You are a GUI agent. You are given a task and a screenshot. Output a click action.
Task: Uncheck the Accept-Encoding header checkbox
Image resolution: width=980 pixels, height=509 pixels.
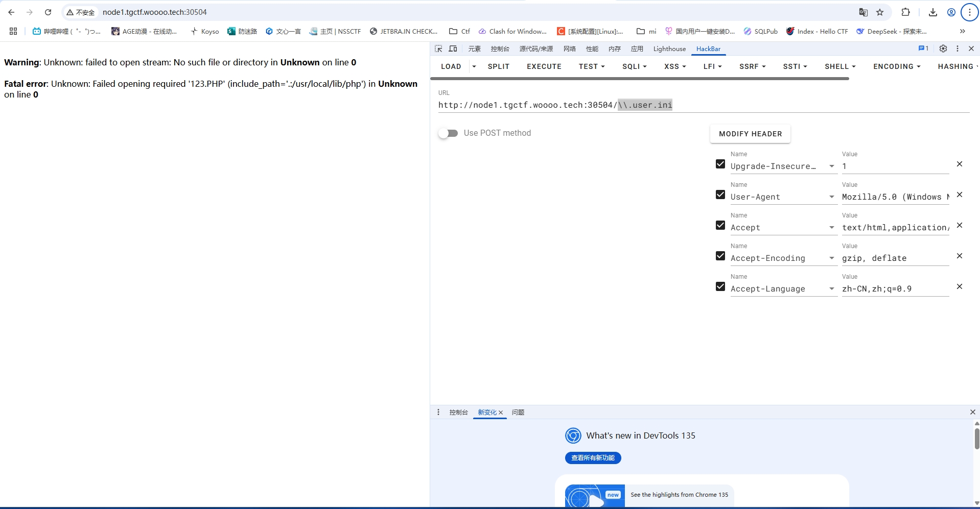coord(720,256)
